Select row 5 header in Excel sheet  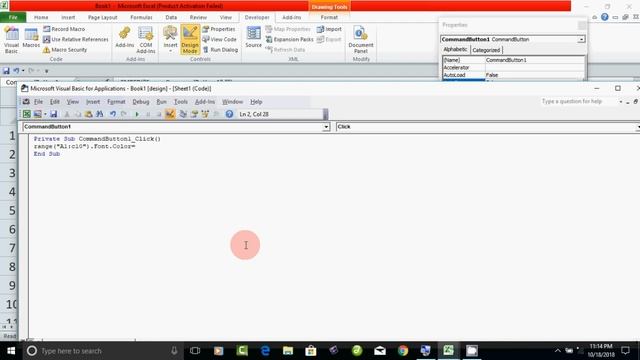(x=9, y=211)
